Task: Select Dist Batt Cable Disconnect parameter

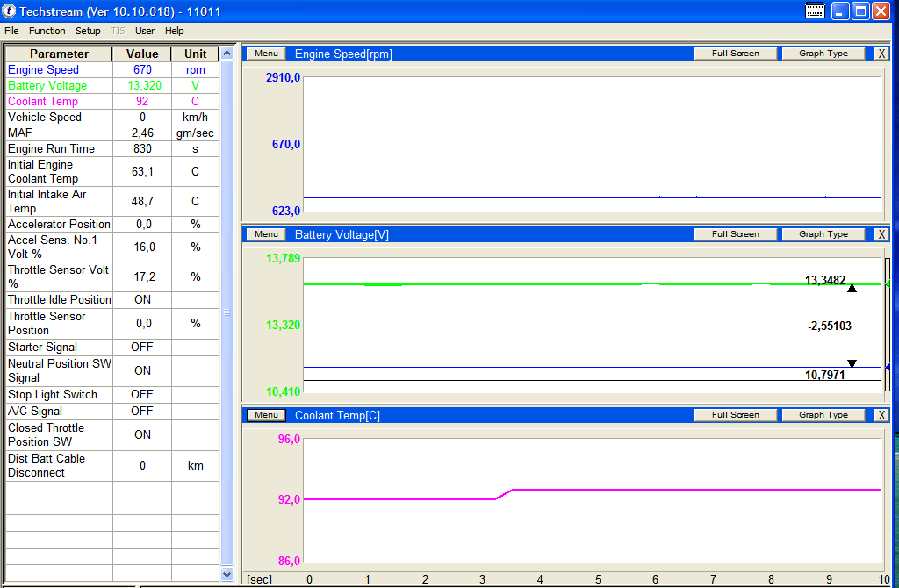Action: tap(112, 465)
